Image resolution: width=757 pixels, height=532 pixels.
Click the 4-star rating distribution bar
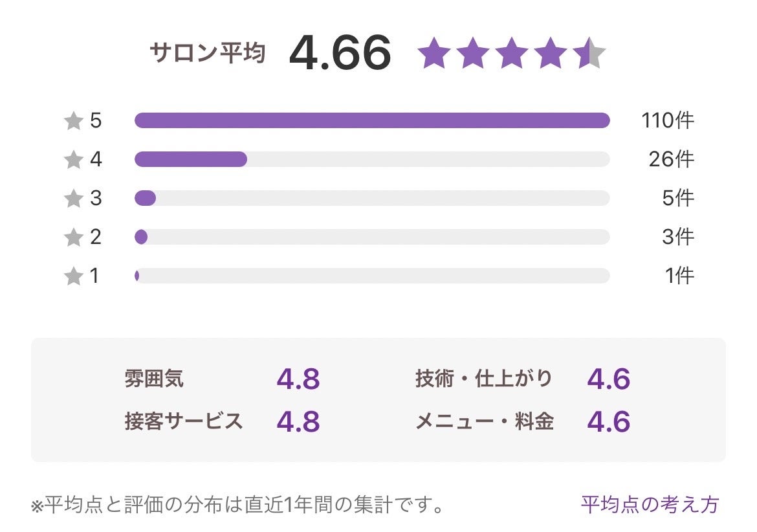tap(372, 159)
